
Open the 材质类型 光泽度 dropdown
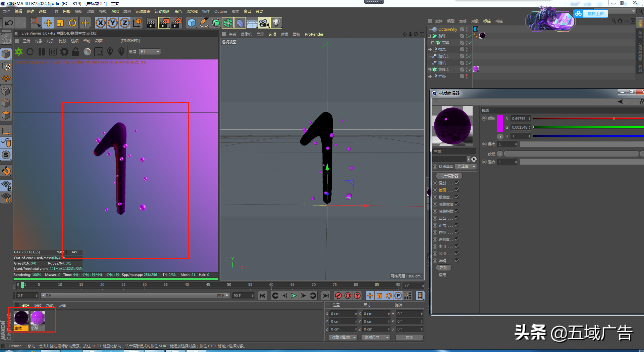click(x=466, y=167)
